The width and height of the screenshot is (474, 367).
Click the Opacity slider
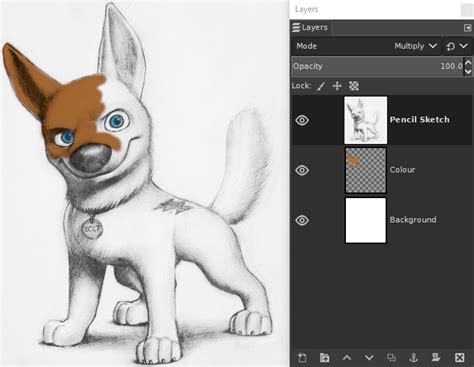tap(378, 66)
